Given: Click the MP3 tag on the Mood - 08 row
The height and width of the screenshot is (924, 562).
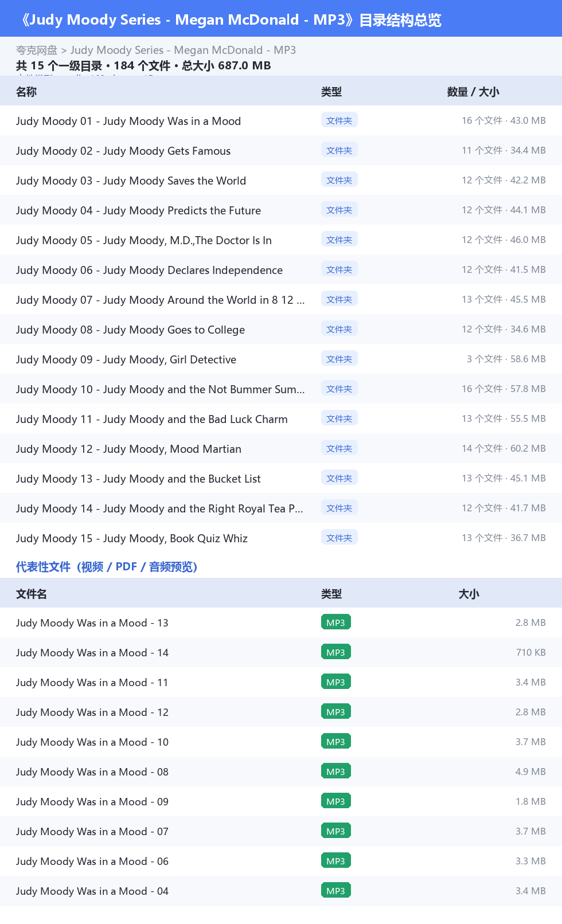Looking at the screenshot, I should coord(336,772).
